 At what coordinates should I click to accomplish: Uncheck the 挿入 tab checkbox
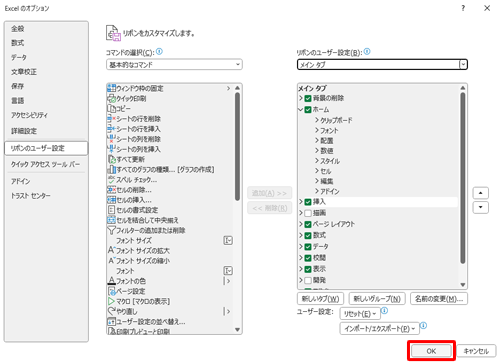(308, 202)
